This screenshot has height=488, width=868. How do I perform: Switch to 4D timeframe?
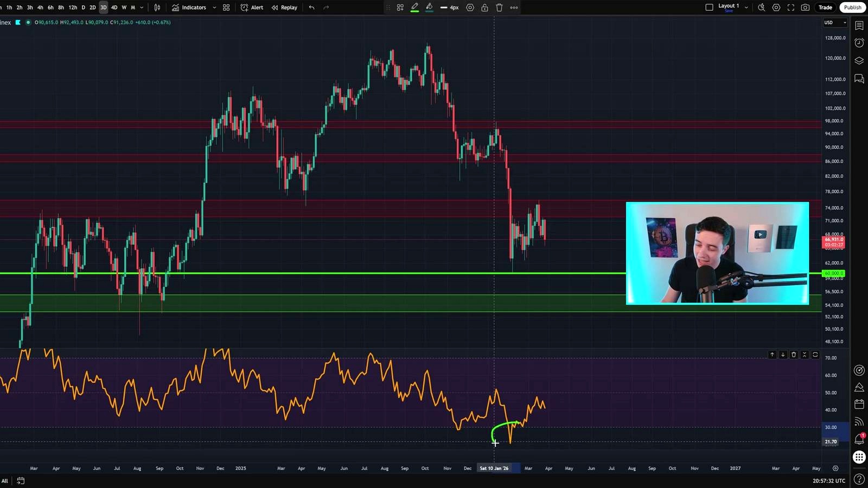[x=114, y=8]
